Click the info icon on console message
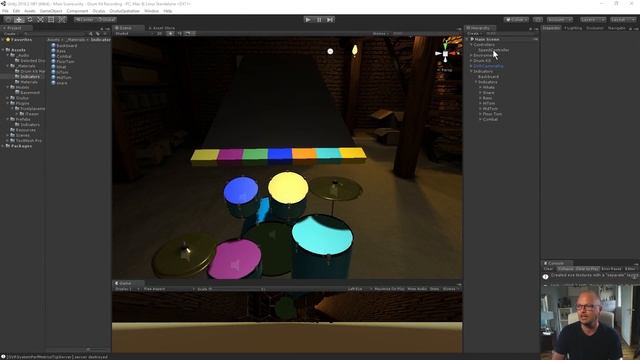The image size is (640, 360). [x=545, y=277]
